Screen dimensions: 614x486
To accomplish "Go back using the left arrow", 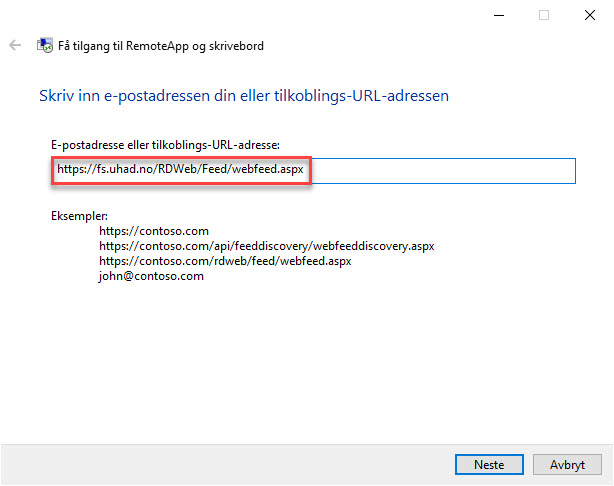I will pyautogui.click(x=15, y=45).
